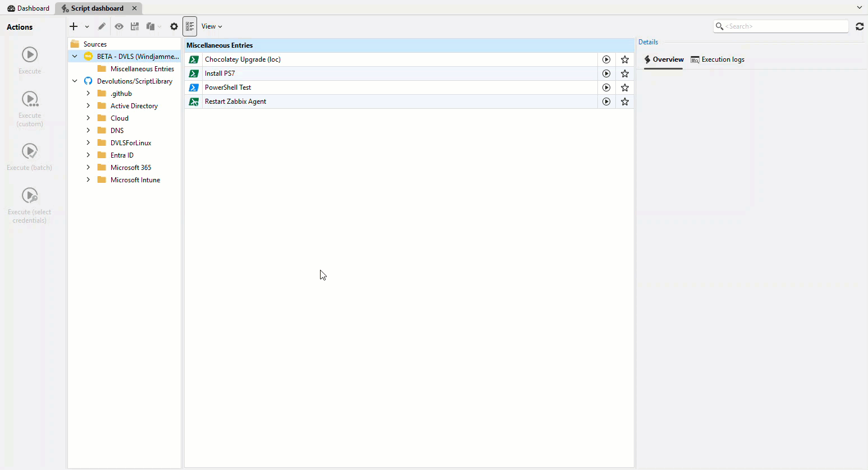Screen dimensions: 868x470
Task: Star the PowerShell Test entry as favorite
Action: [625, 87]
